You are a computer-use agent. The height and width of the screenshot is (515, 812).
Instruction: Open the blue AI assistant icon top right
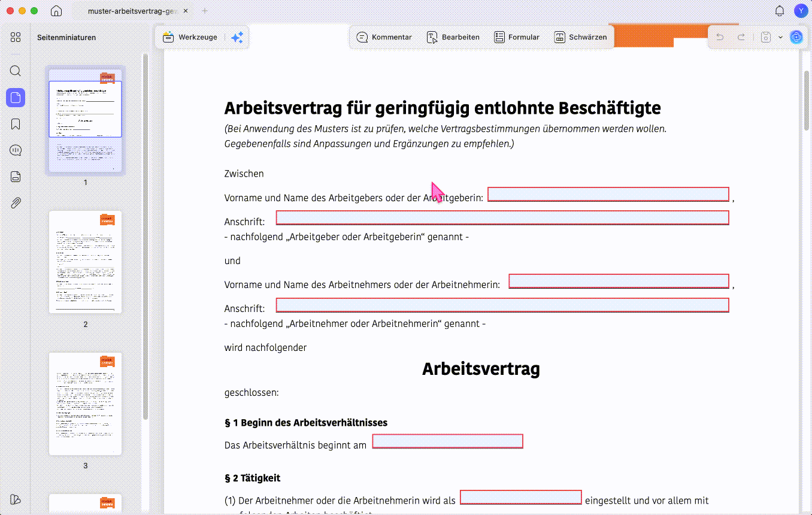click(x=796, y=37)
